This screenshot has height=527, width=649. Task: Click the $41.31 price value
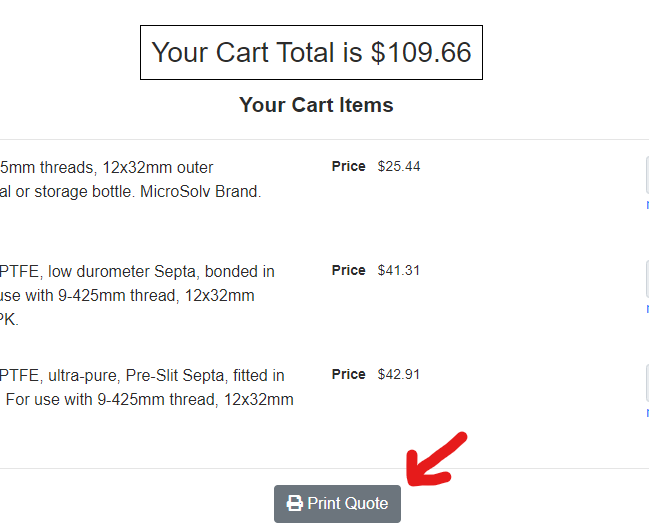pos(399,271)
